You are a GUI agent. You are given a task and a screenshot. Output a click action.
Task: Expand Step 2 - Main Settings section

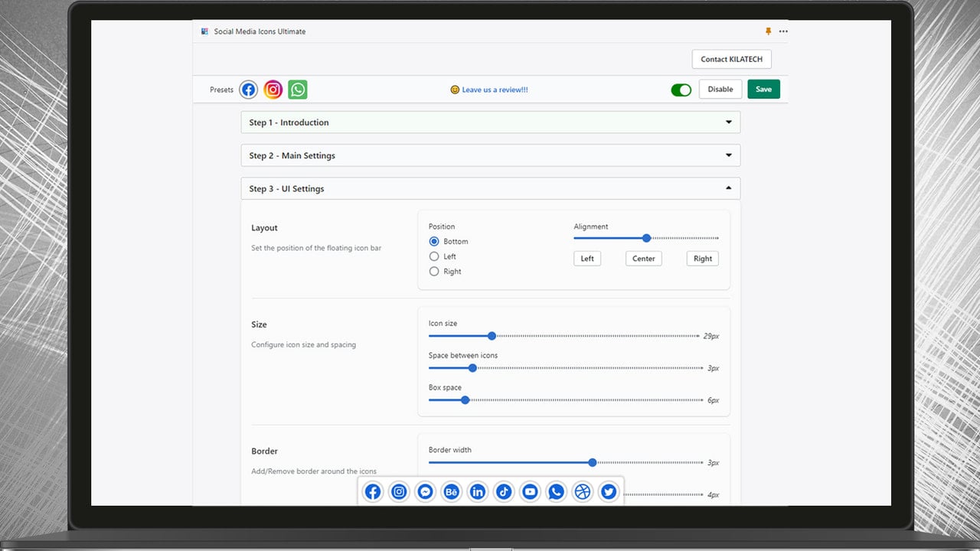point(491,155)
